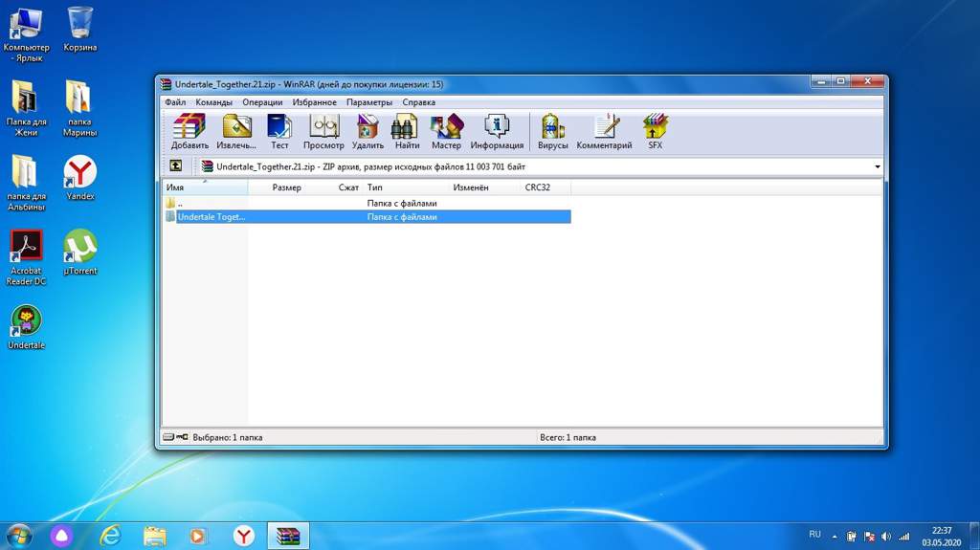This screenshot has height=550, width=980.
Task: Select the µTorrent desktop shortcut
Action: 80,253
